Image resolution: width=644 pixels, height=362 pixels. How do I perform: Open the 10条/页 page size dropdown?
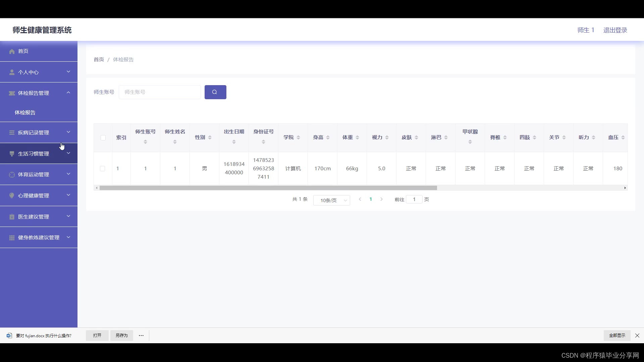click(x=331, y=200)
